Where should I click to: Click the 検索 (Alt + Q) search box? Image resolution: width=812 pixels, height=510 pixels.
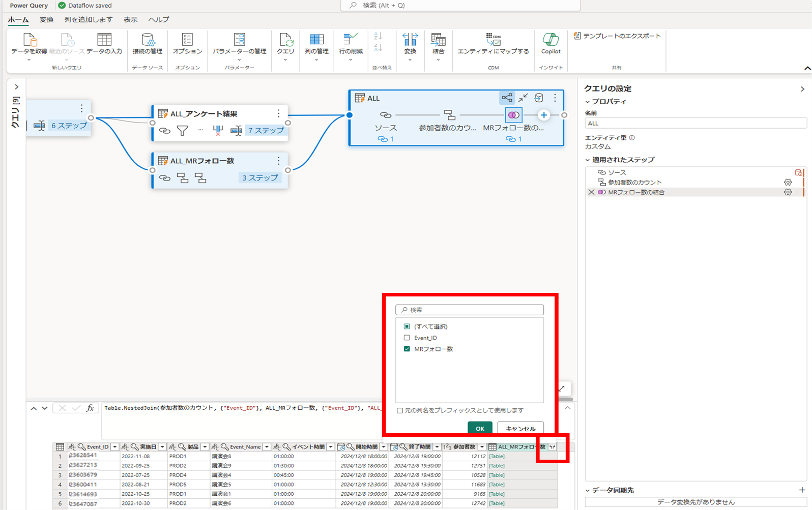(x=460, y=5)
